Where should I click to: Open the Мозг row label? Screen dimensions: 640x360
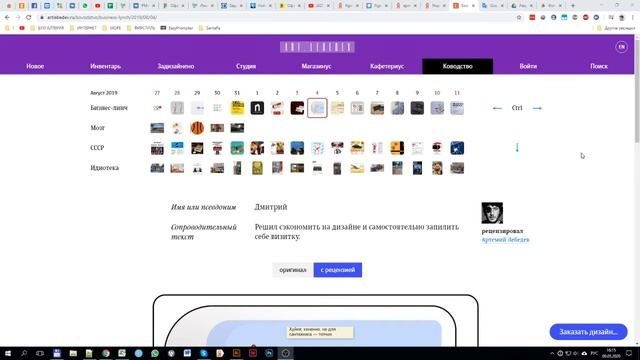98,128
